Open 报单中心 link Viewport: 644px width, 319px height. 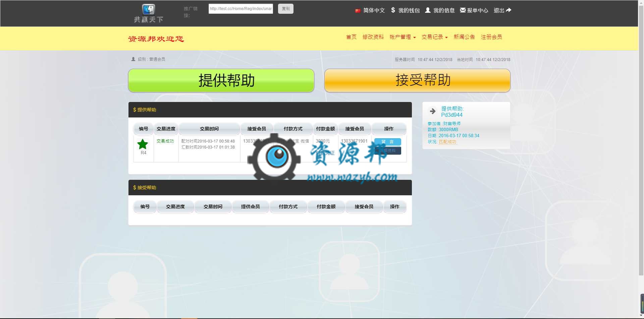(x=478, y=10)
